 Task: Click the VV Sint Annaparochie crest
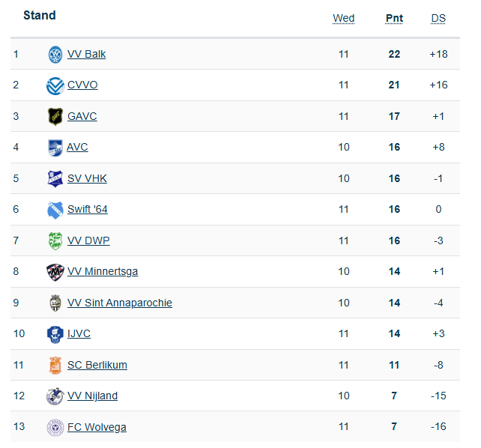(55, 303)
